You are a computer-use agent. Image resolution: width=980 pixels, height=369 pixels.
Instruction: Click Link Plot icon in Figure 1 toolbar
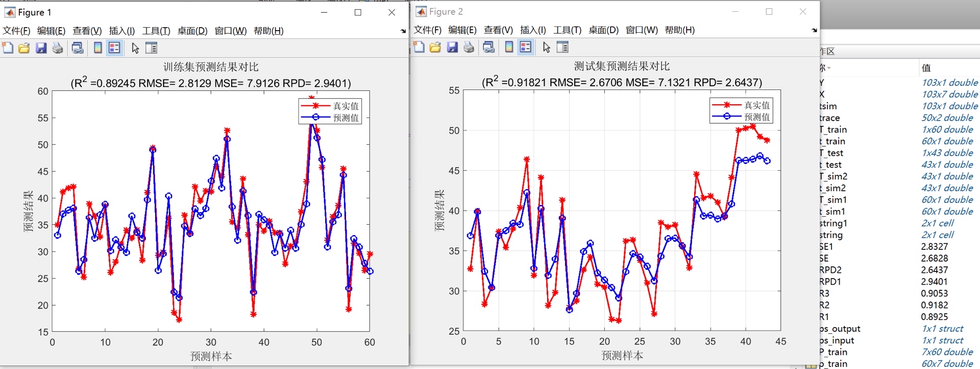click(x=78, y=48)
